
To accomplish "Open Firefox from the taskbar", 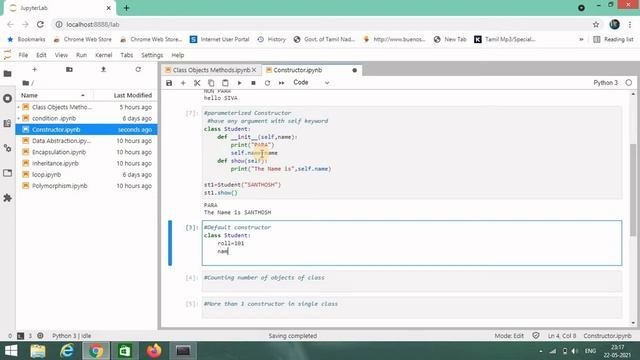I will click(x=154, y=351).
